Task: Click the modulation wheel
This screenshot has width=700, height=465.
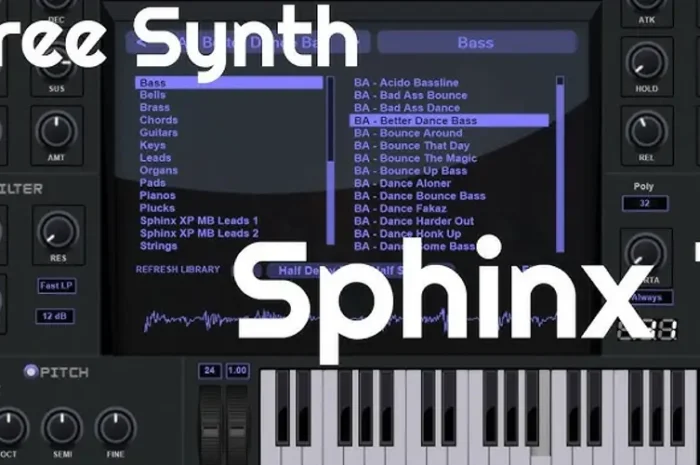Action: (x=237, y=424)
